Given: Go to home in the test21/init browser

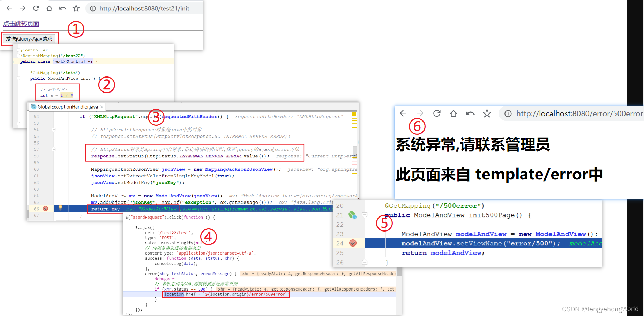Looking at the screenshot, I should click(49, 8).
